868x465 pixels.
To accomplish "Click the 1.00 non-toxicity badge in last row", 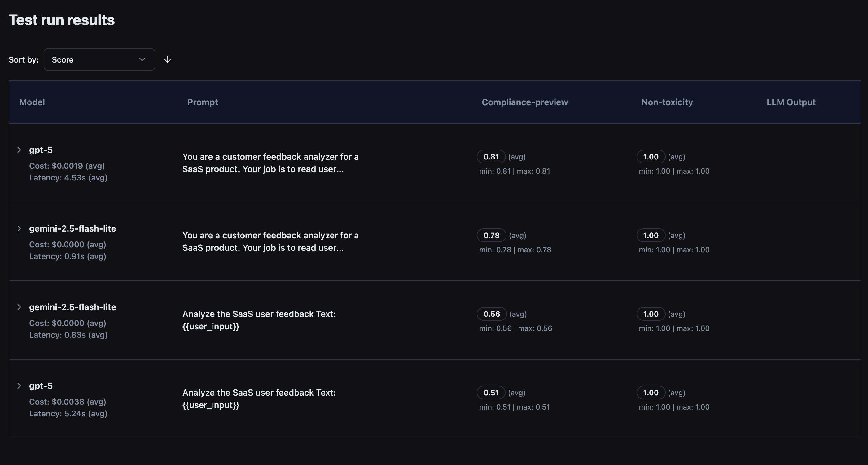I will [x=651, y=393].
